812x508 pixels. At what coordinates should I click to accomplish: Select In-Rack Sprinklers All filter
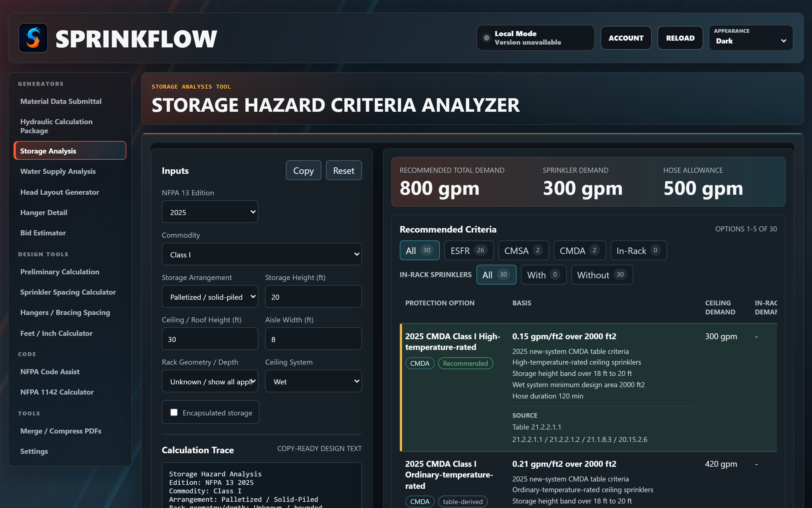[496, 275]
